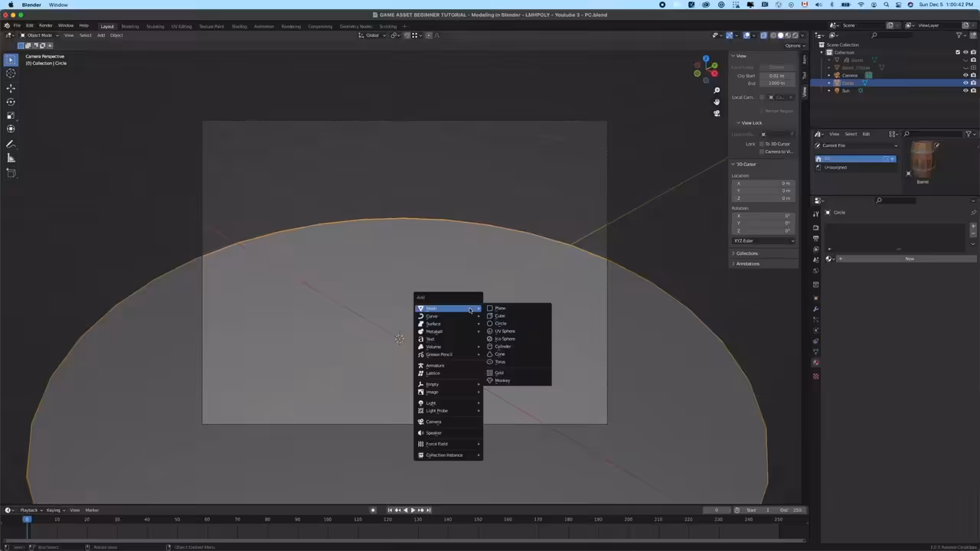Switch to the Modeling workspace tab

coord(130,26)
